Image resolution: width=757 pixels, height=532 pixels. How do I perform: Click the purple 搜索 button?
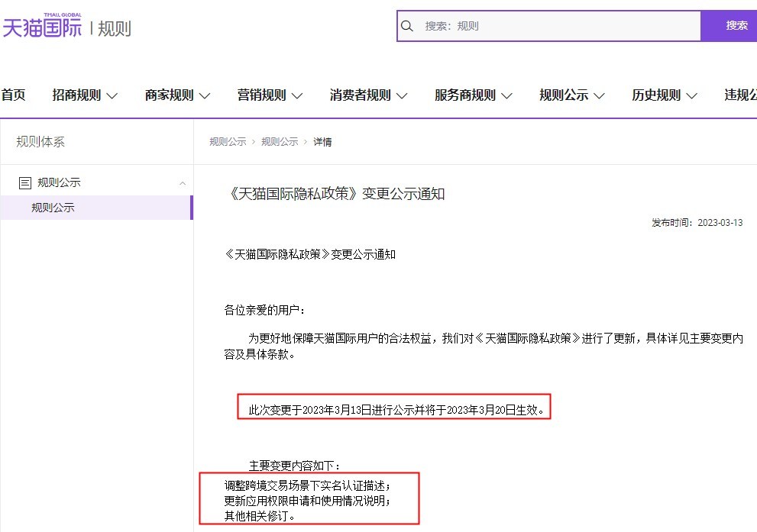[x=730, y=26]
